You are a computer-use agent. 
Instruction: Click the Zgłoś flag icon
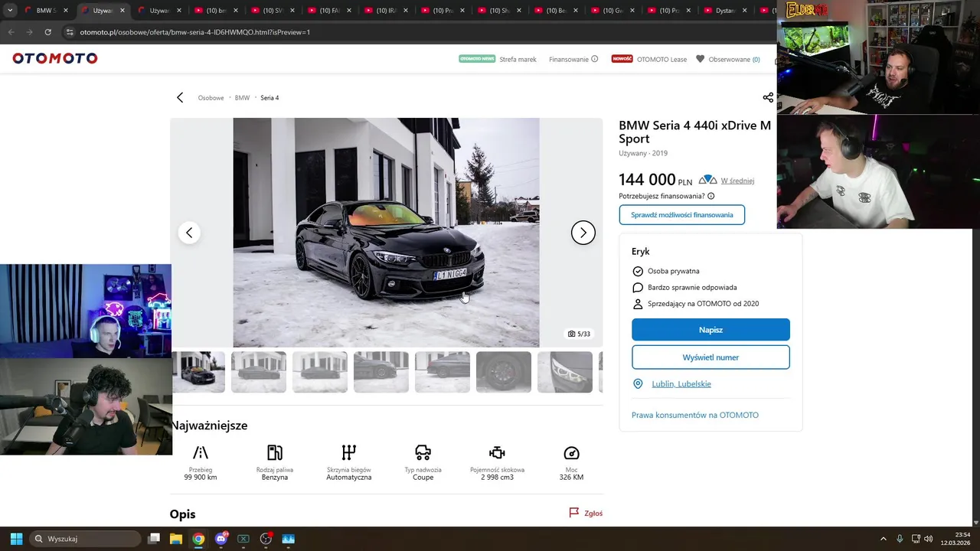[x=573, y=513]
